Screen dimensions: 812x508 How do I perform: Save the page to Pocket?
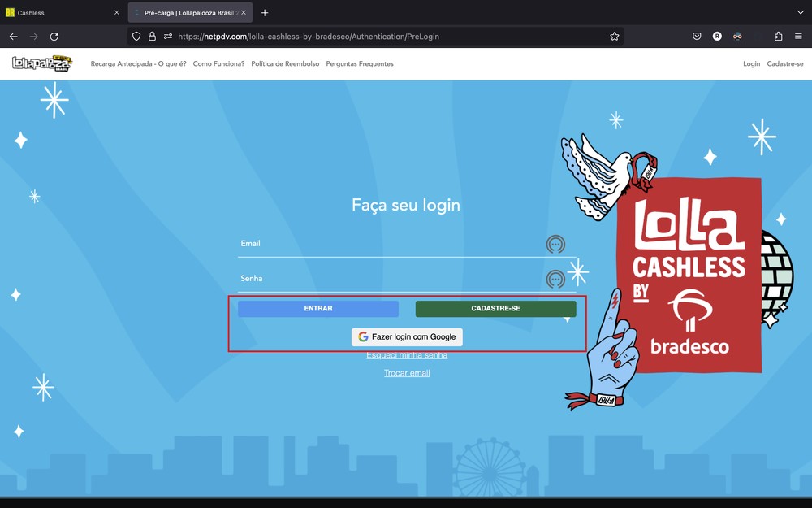[696, 36]
